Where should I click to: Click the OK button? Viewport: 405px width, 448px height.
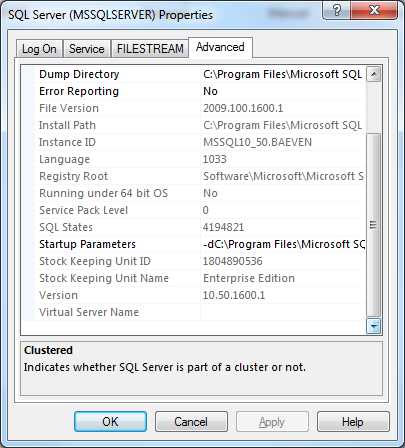(x=110, y=422)
